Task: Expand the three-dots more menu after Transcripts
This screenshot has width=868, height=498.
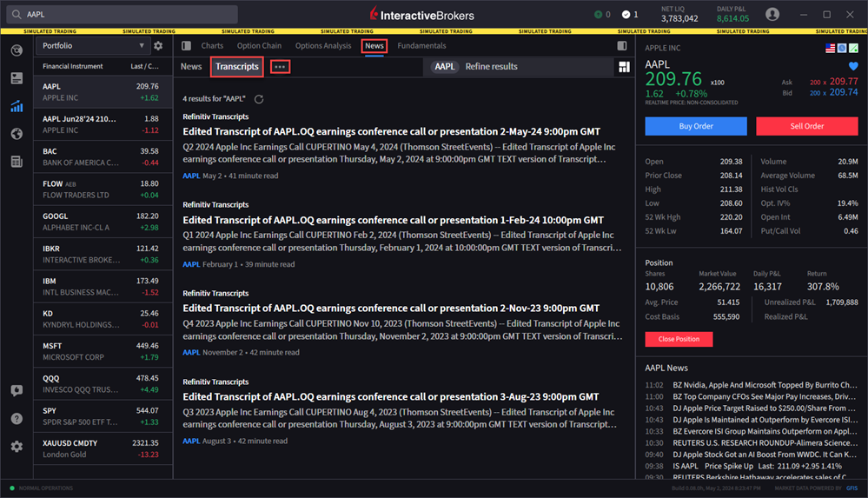Action: tap(280, 67)
